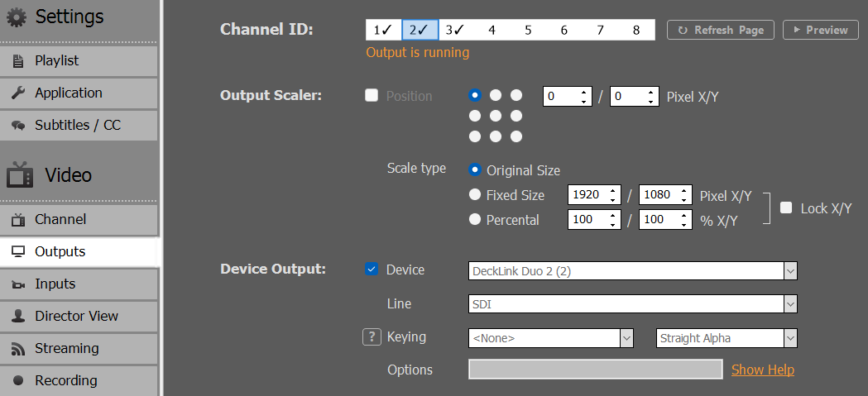Select bottom-left position anchor radio
868x396 pixels.
coord(475,136)
